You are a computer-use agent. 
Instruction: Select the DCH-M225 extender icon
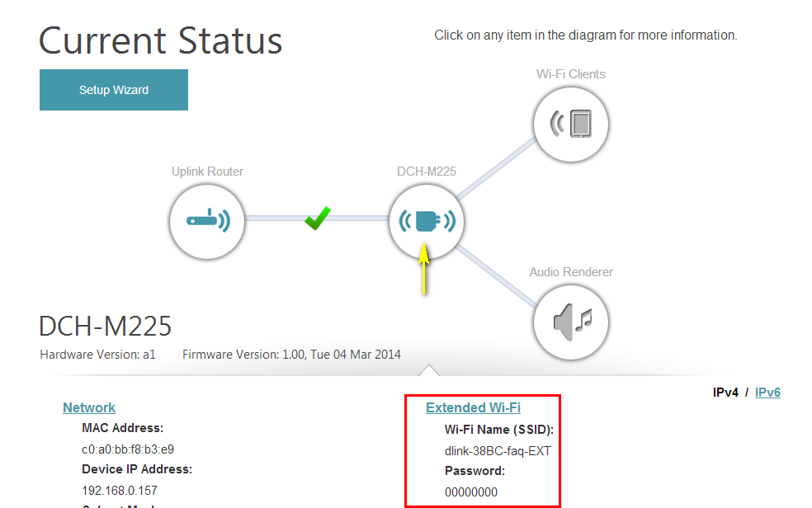pos(427,221)
